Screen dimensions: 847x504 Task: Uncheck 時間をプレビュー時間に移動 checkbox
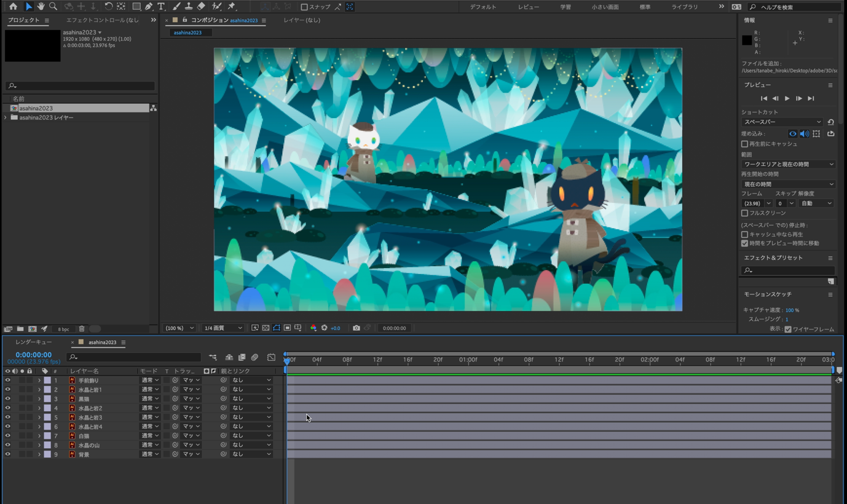(744, 243)
